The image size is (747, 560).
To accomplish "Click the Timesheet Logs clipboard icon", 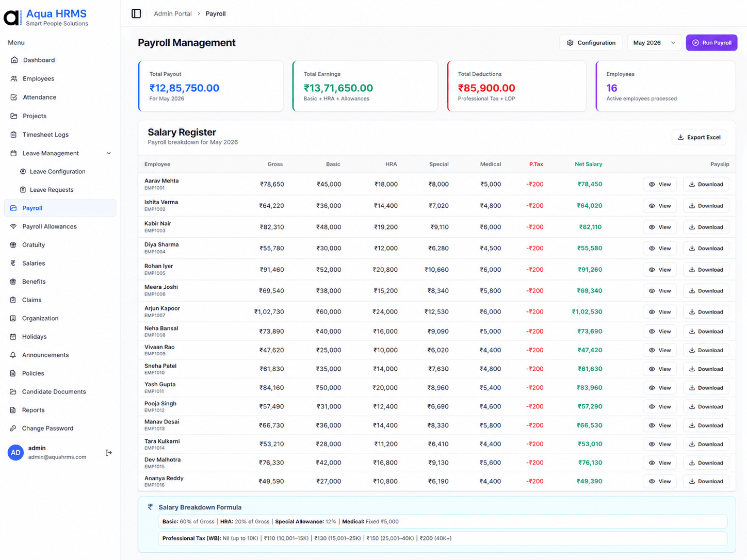I will coord(14,135).
